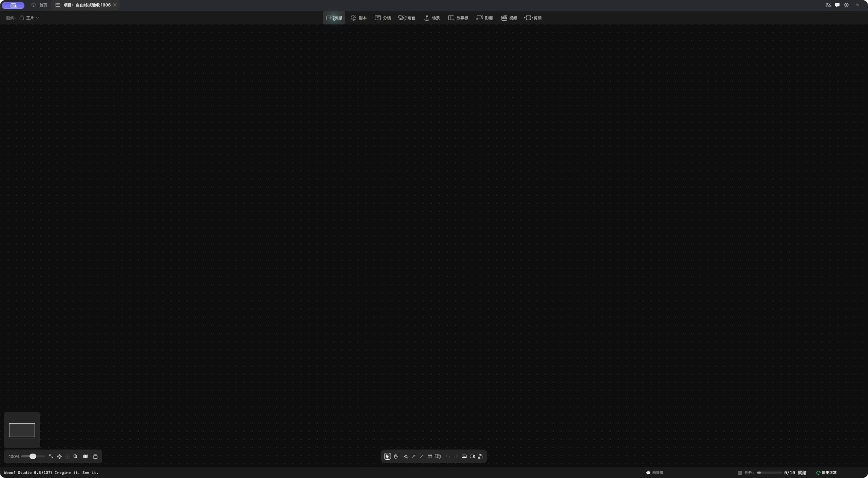Toggle the minimap map icon

pyautogui.click(x=85, y=456)
